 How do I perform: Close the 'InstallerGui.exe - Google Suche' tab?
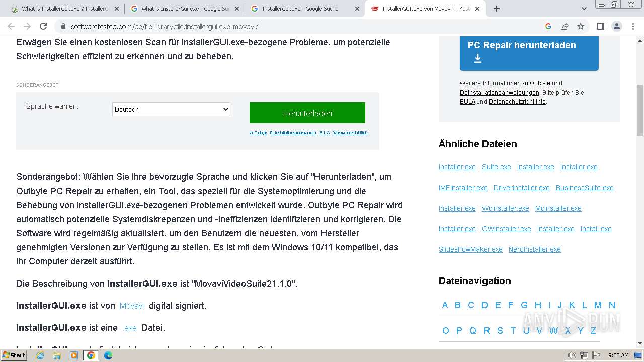point(357,9)
